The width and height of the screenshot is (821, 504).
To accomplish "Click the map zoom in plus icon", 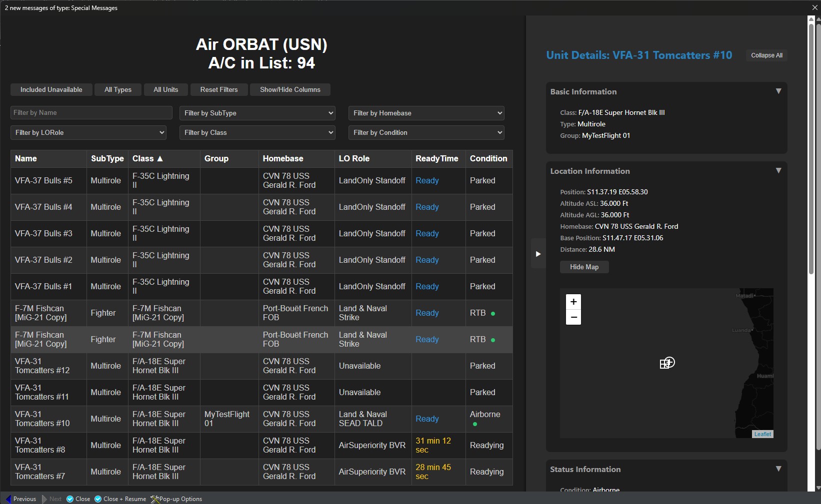I will click(573, 302).
